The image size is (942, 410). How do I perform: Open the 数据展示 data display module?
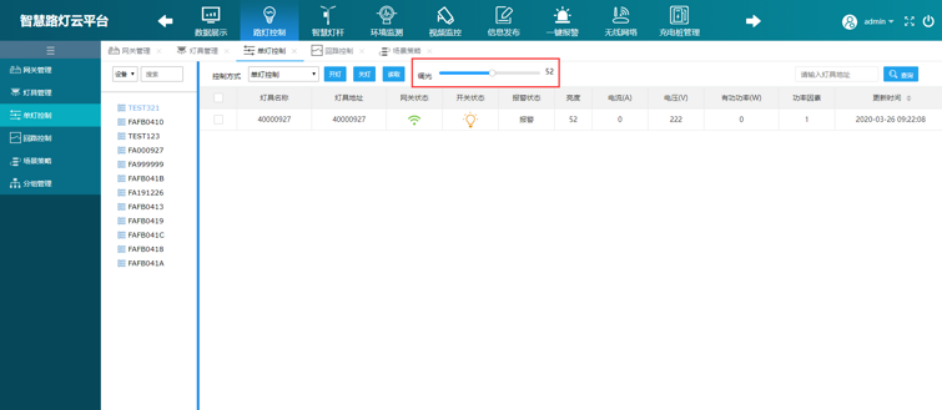[x=210, y=20]
